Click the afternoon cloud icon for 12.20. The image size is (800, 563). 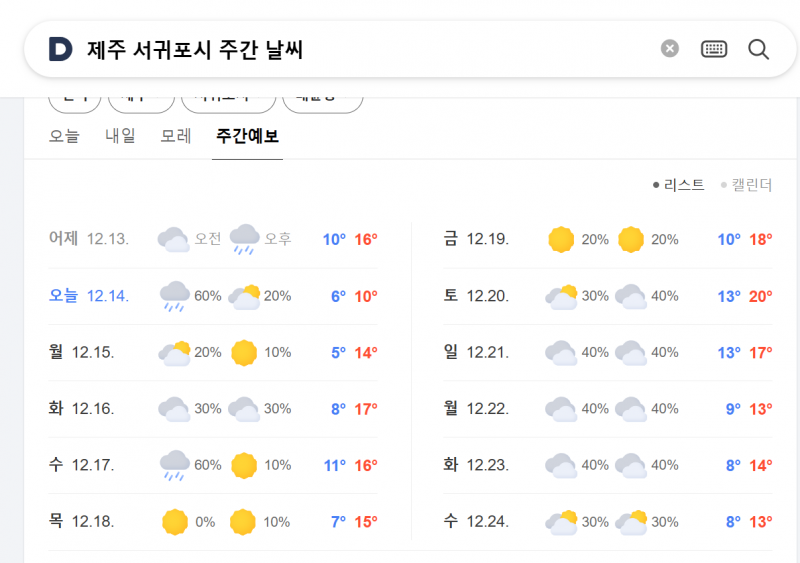(631, 297)
